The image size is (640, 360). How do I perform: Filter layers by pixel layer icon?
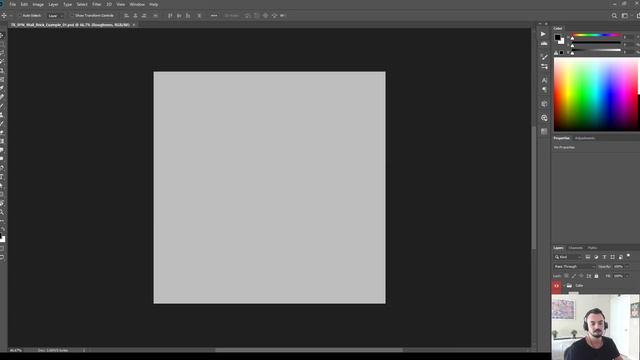click(x=588, y=257)
